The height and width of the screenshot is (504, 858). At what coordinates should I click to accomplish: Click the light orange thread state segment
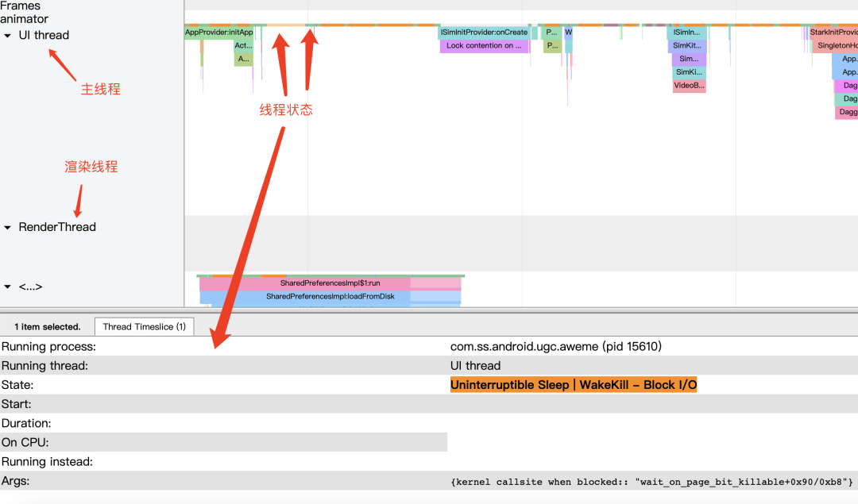coord(286,25)
